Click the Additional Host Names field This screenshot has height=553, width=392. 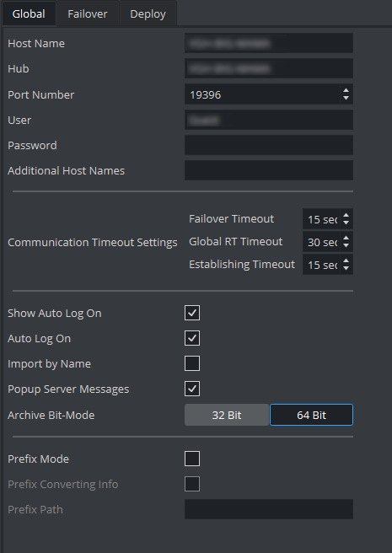[269, 170]
